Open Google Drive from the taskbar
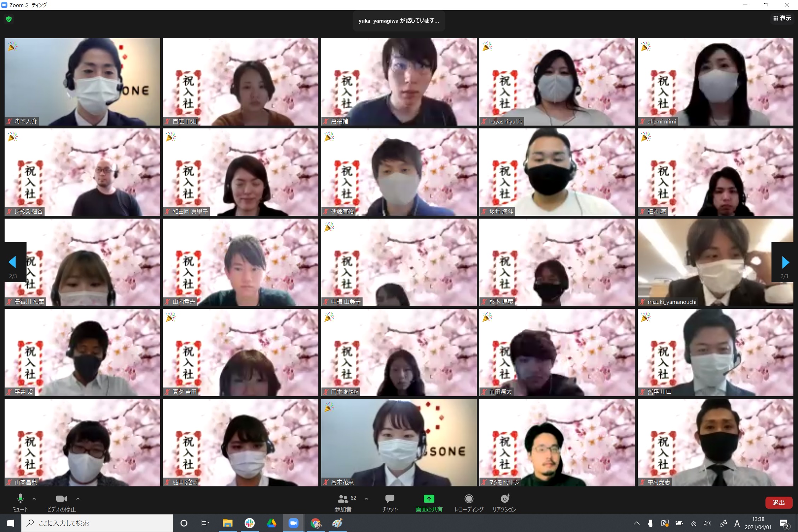This screenshot has height=532, width=798. click(271, 523)
